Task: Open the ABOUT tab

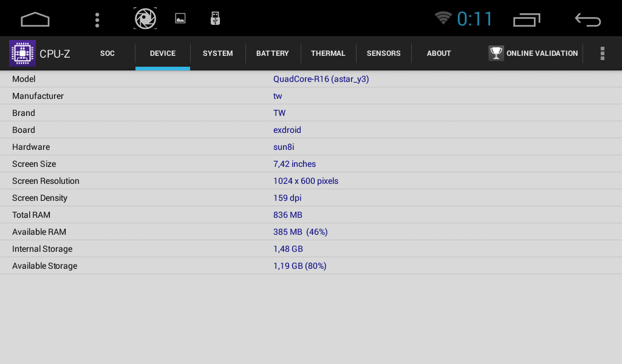Action: [439, 53]
